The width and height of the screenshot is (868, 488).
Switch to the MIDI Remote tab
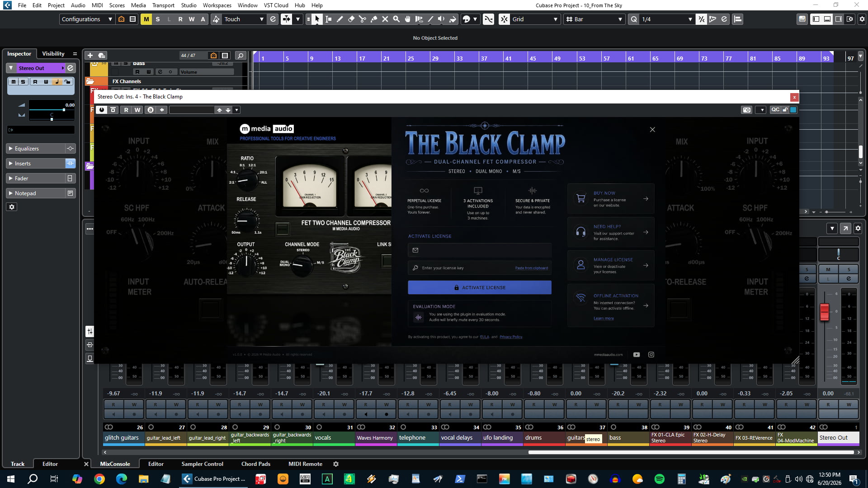(x=305, y=464)
